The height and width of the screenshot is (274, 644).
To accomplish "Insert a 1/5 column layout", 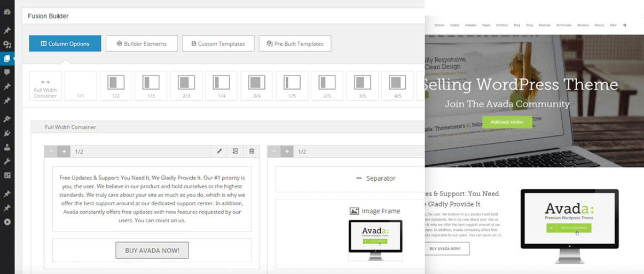I will pos(292,86).
